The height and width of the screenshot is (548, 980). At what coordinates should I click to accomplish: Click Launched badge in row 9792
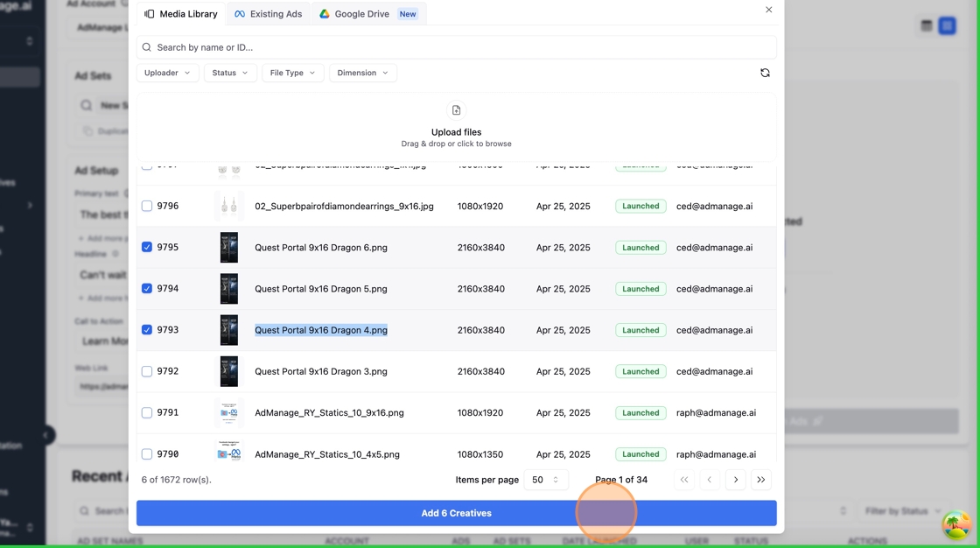[x=640, y=371]
